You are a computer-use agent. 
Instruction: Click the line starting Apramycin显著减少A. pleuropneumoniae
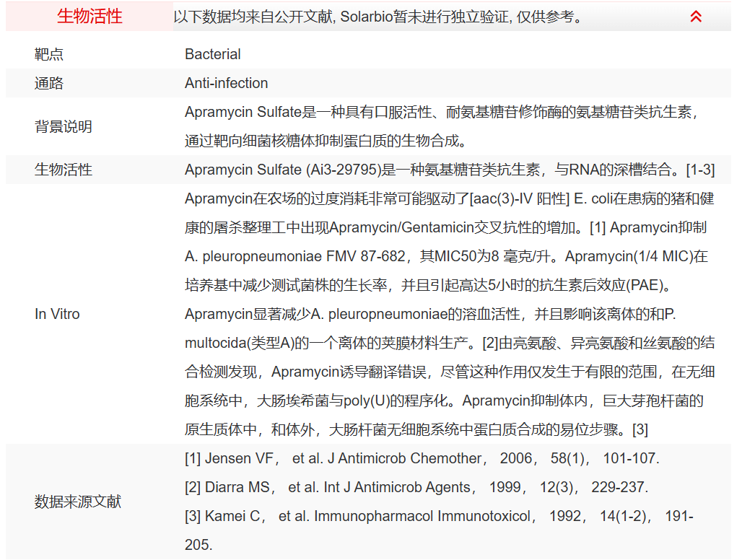430,314
